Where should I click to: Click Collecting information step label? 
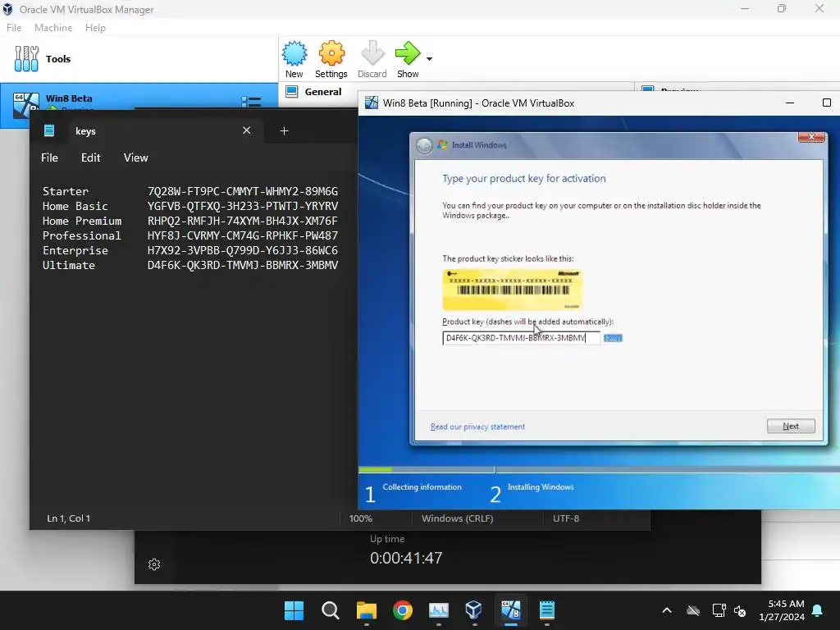coord(422,487)
